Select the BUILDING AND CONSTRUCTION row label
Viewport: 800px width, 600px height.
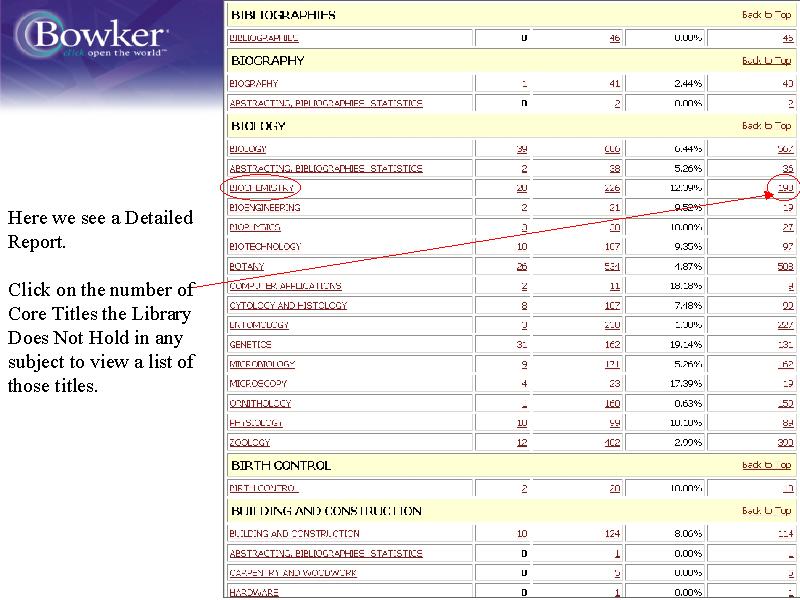294,534
